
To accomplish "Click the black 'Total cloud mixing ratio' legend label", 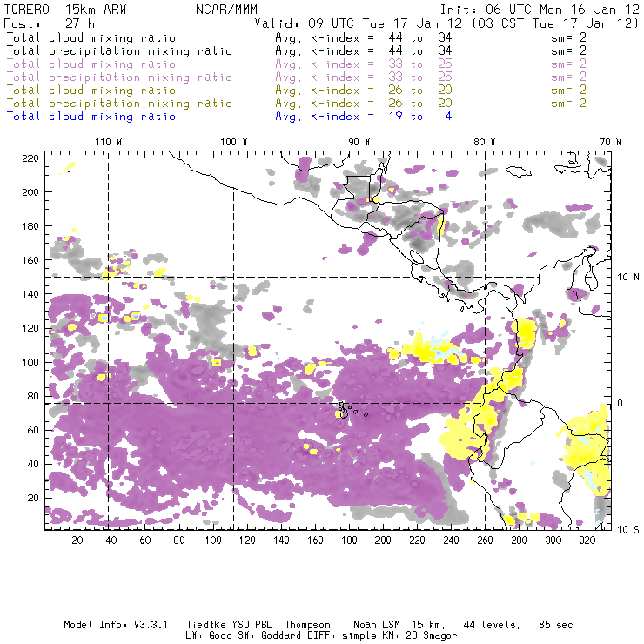I will click(91, 37).
